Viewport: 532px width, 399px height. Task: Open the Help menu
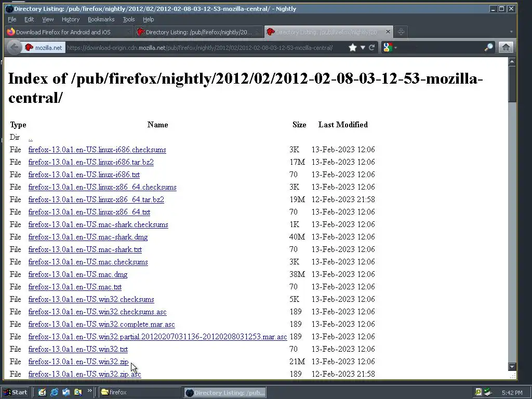click(148, 19)
